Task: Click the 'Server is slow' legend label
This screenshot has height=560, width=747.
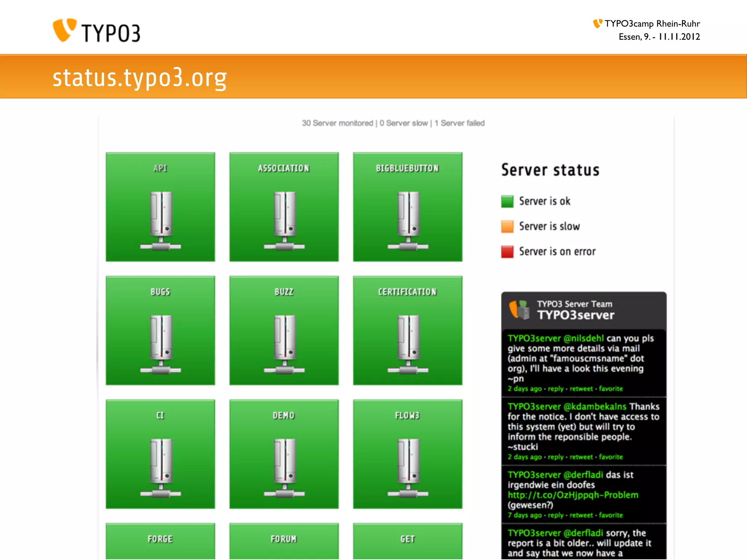Action: [550, 226]
